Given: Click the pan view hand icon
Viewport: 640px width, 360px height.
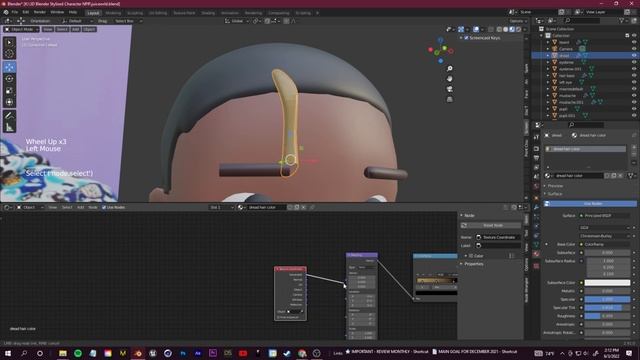Looking at the screenshot, I should click(449, 79).
